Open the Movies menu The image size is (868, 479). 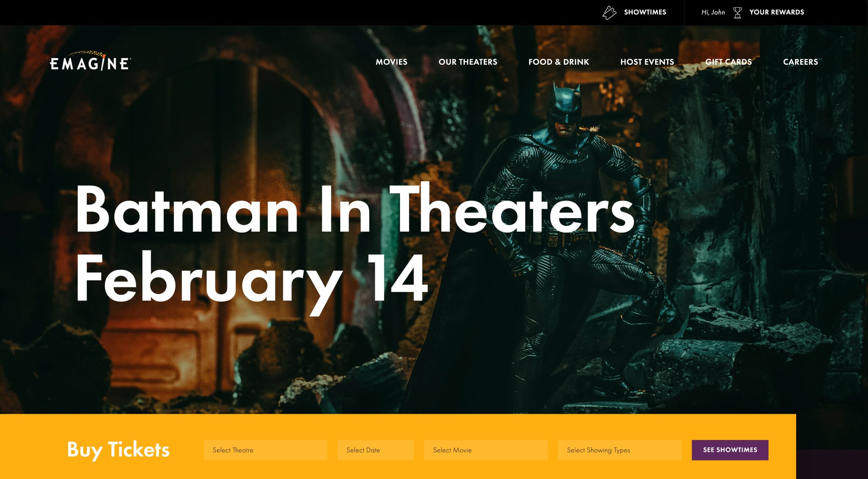[x=391, y=62]
